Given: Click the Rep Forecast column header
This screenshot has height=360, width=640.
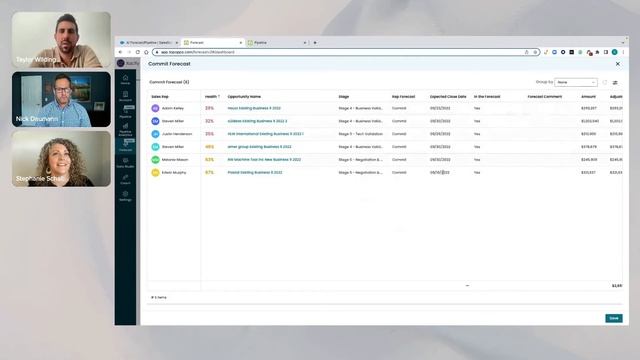Looking at the screenshot, I should point(403,97).
